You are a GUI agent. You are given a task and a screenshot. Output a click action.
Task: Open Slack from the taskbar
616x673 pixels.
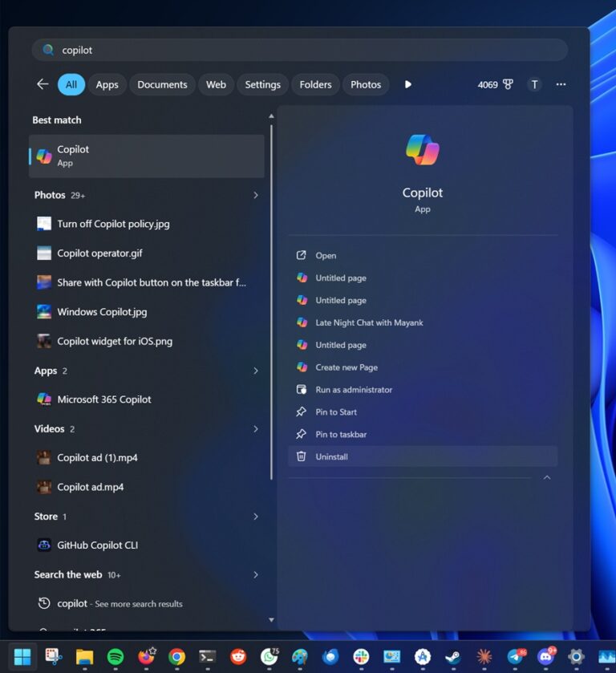pyautogui.click(x=361, y=657)
